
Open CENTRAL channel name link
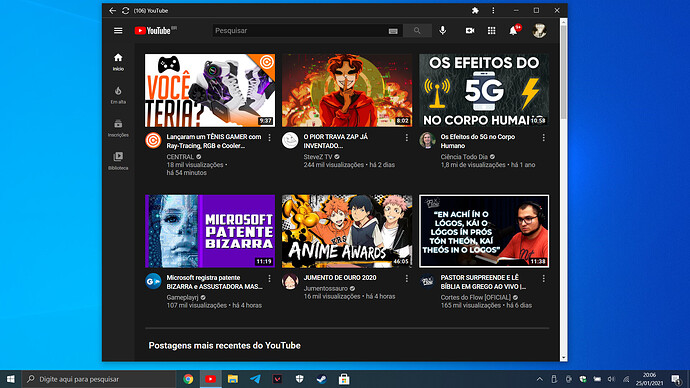[x=180, y=157]
